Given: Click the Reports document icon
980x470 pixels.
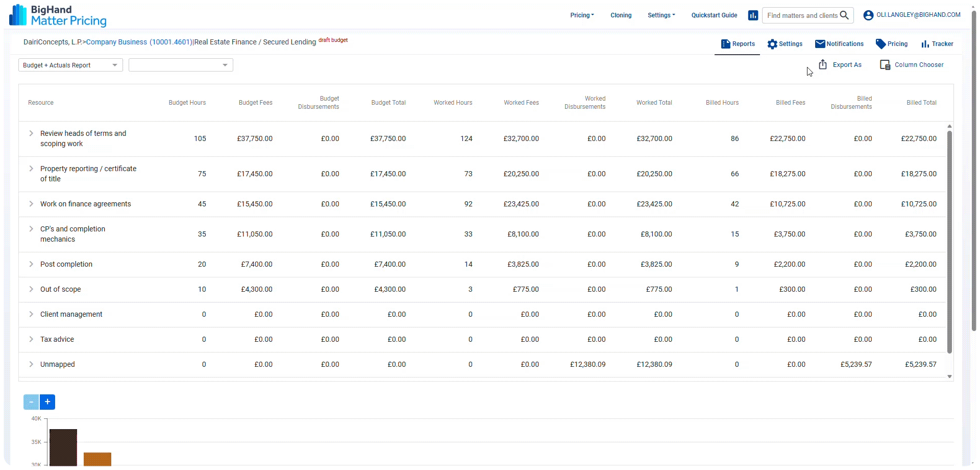Looking at the screenshot, I should [x=725, y=44].
